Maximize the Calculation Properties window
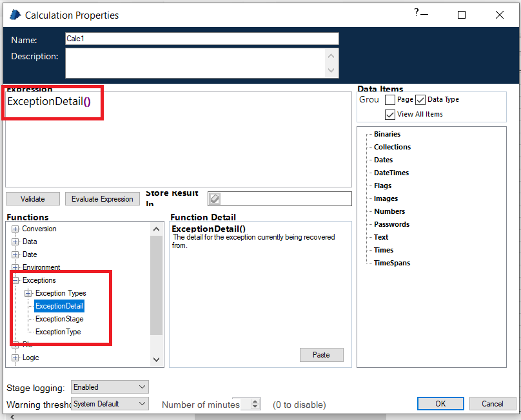The width and height of the screenshot is (521, 420). pyautogui.click(x=462, y=15)
